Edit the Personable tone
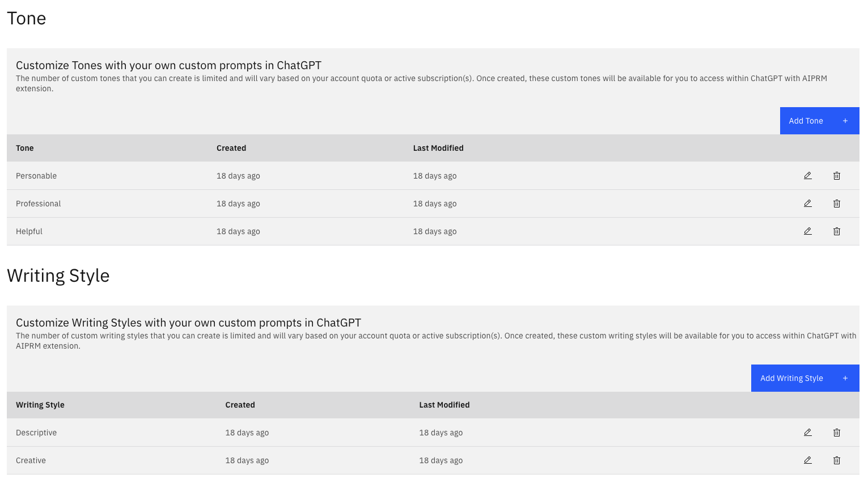The width and height of the screenshot is (868, 483). tap(807, 176)
